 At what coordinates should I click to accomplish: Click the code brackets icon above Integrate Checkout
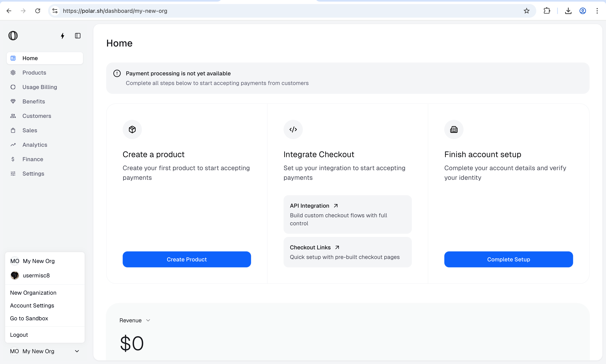coord(293,129)
